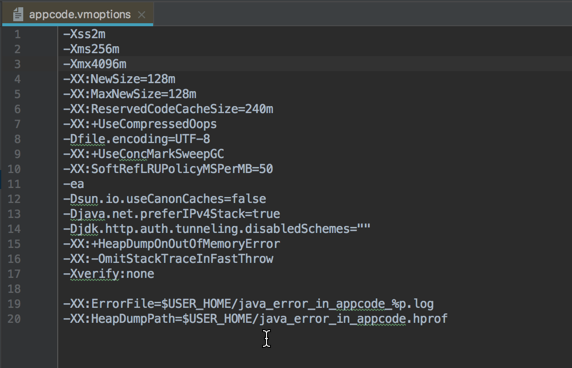Click the +HeapDumpOnOutOfMemoryError line
Viewport: 572px width, 368px height.
(172, 244)
